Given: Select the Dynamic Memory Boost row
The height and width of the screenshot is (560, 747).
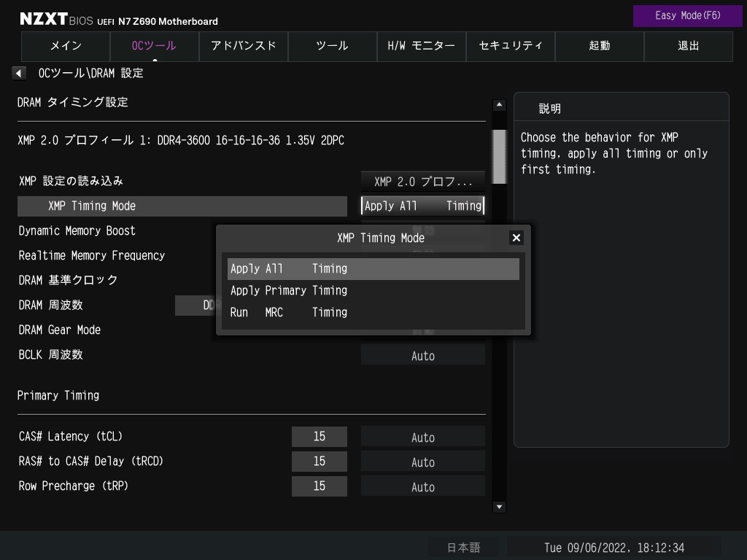Looking at the screenshot, I should click(x=77, y=231).
